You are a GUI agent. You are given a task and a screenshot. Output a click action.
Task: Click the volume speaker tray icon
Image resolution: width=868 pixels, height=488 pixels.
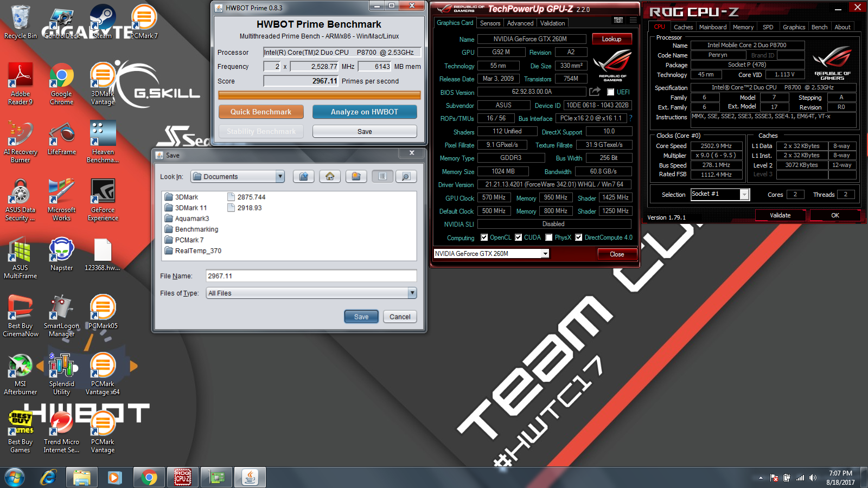point(813,478)
